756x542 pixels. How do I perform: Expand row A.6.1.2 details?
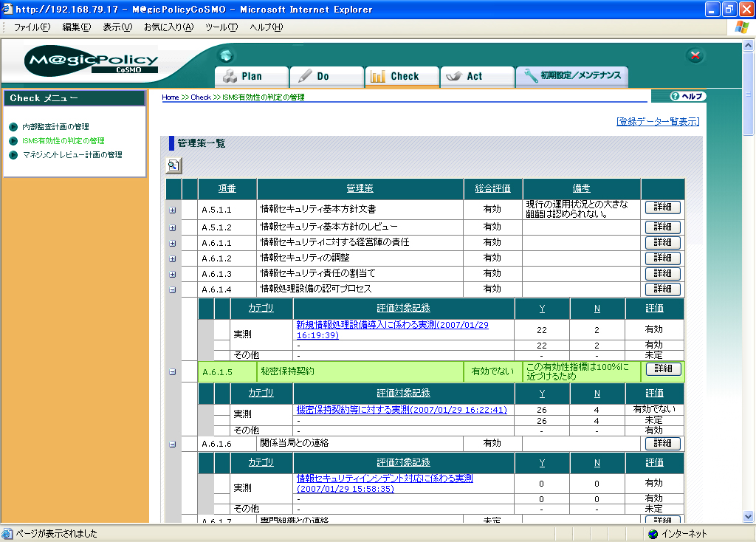(173, 258)
